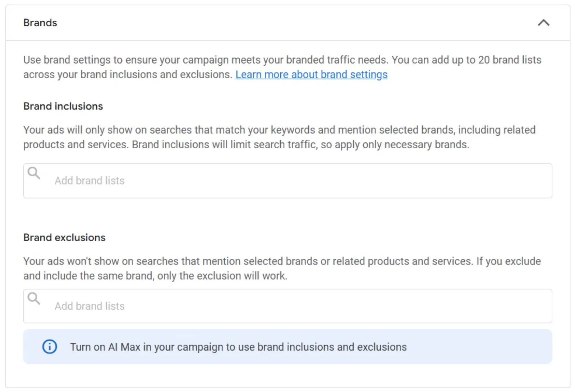
Task: Click the 'Use brand settings to ensure' description text
Action: click(282, 67)
